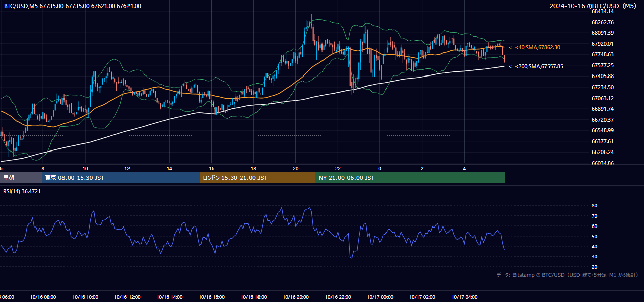
Task: Click the BTC/USD,M5 OHLC header text
Action: click(73, 6)
